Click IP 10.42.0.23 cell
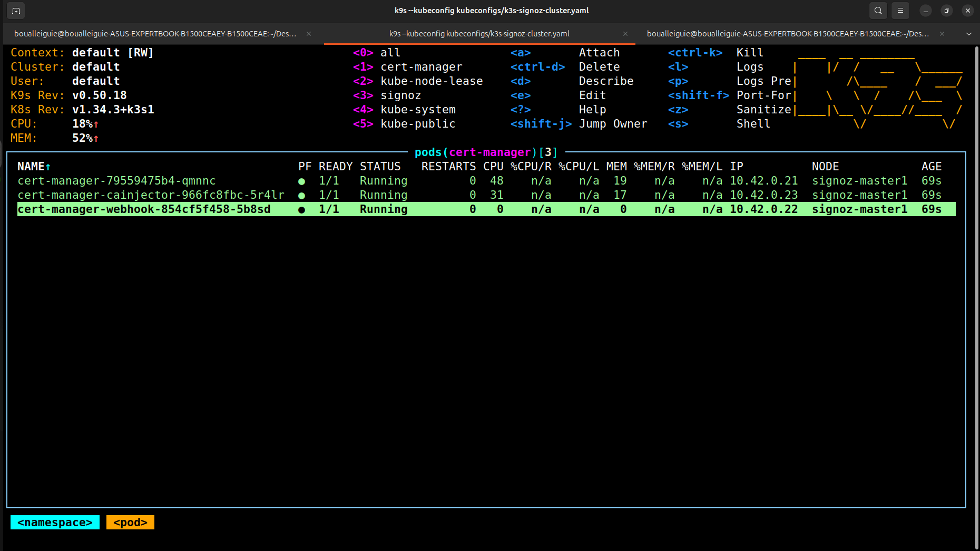 (763, 195)
